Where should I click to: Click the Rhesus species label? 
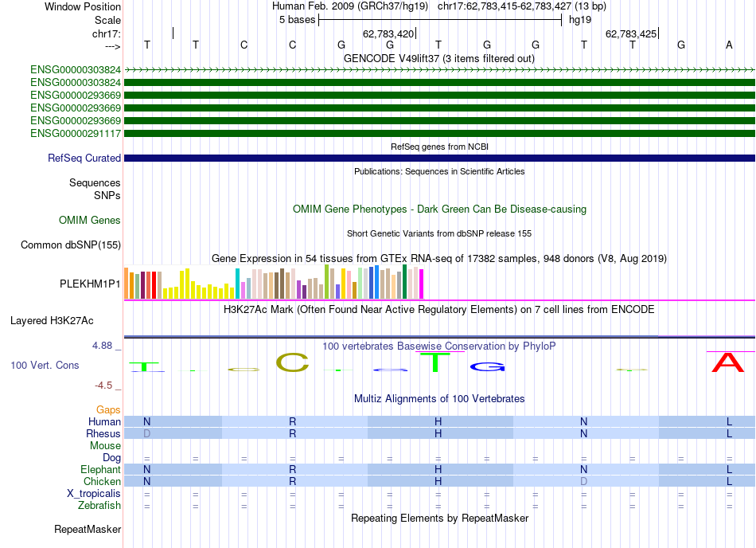click(x=103, y=433)
